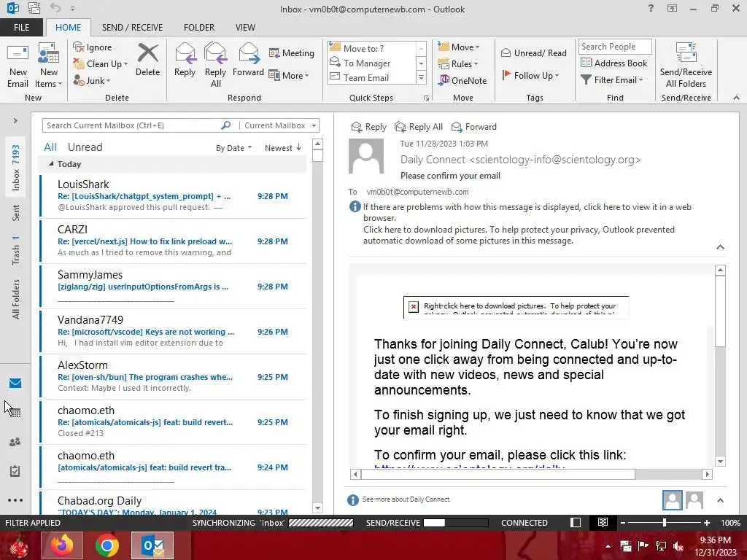This screenshot has width=747, height=560.
Task: Click the ribbon Forward button
Action: point(248,61)
